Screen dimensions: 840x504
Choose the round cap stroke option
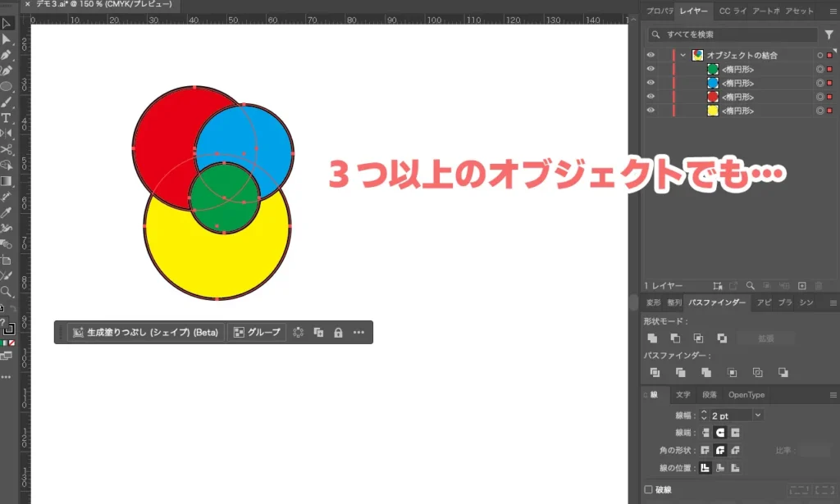[x=720, y=432]
